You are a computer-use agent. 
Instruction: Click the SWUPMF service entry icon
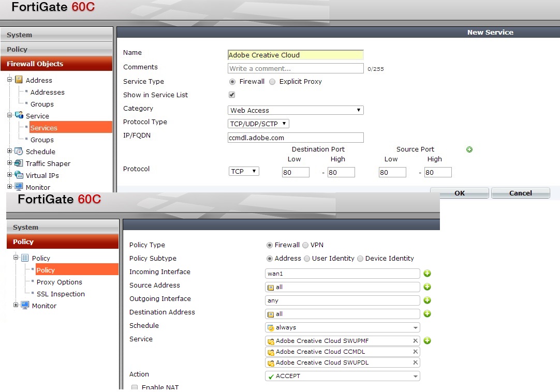271,341
